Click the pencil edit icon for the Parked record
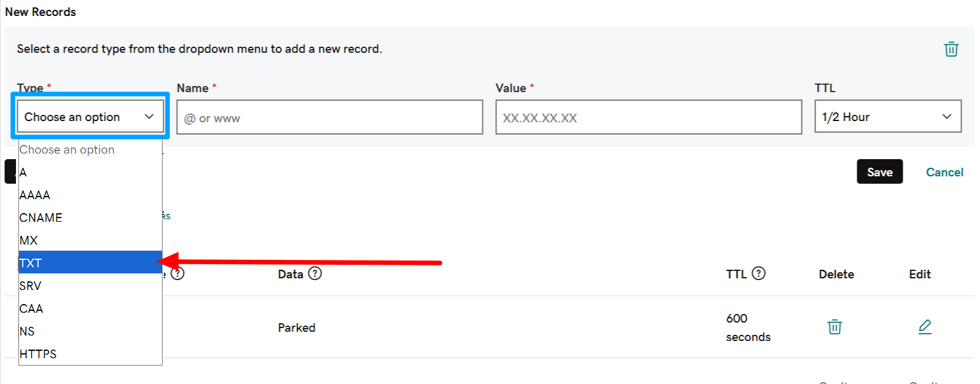This screenshot has width=980, height=384. [925, 327]
